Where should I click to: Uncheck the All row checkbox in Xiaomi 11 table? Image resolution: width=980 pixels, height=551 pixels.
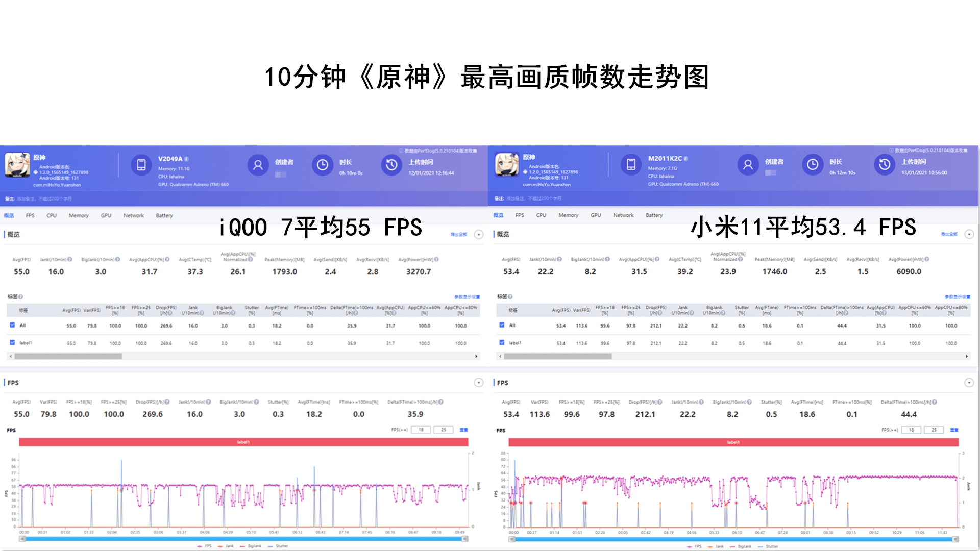(x=502, y=325)
